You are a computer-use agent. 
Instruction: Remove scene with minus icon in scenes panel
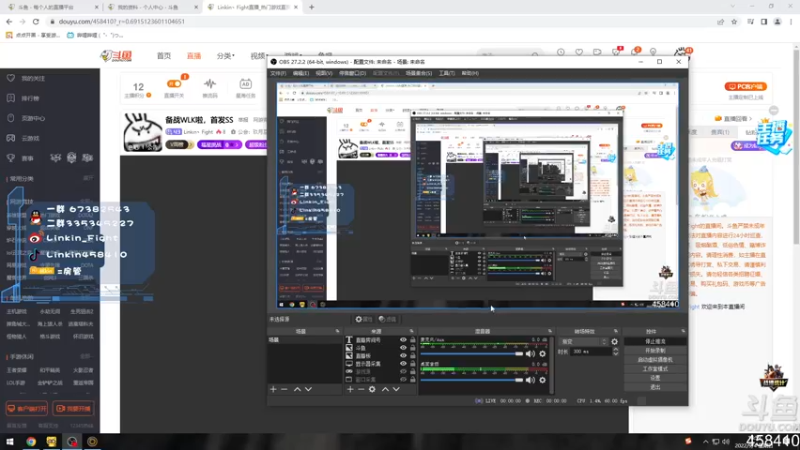[x=284, y=389]
